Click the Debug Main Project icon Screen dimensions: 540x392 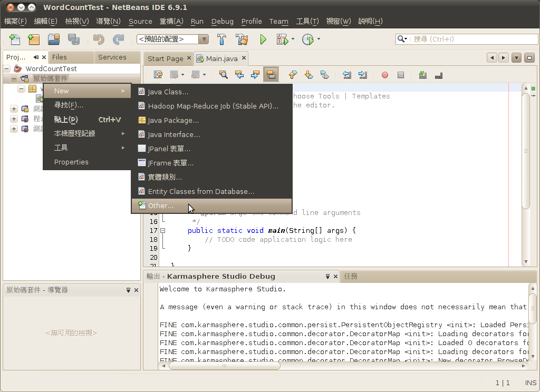(x=283, y=39)
